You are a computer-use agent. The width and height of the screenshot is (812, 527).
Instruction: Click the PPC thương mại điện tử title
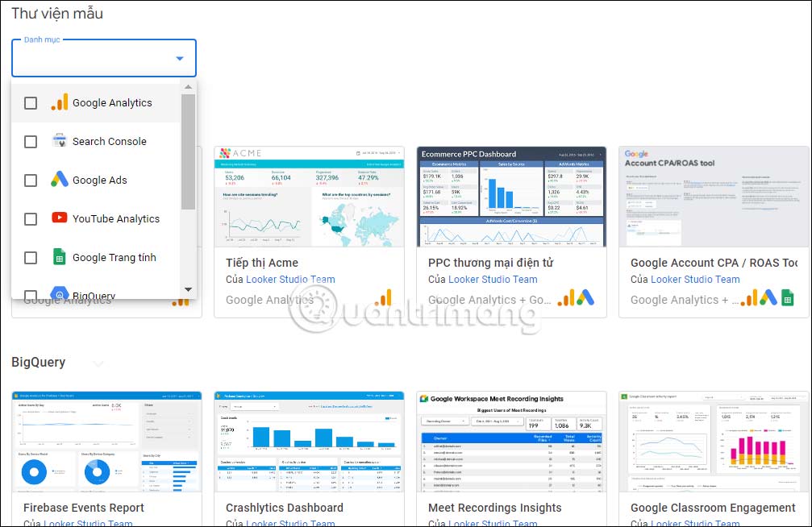(x=491, y=263)
